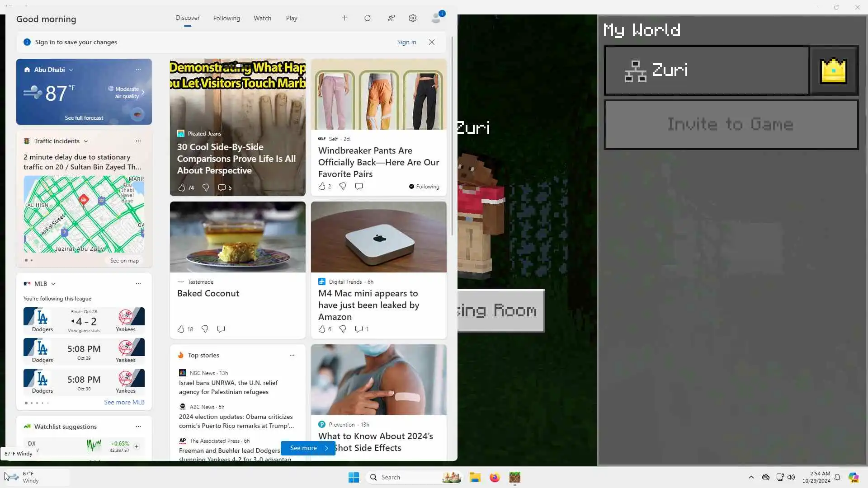Open comments on 30 Cool Side-By-Side article
Image resolution: width=868 pixels, height=488 pixels.
222,188
